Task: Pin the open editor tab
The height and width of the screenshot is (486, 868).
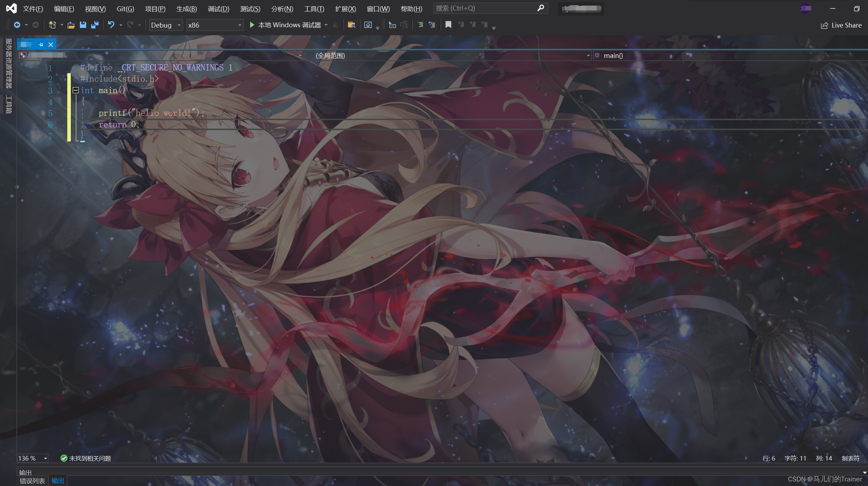Action: [x=41, y=45]
